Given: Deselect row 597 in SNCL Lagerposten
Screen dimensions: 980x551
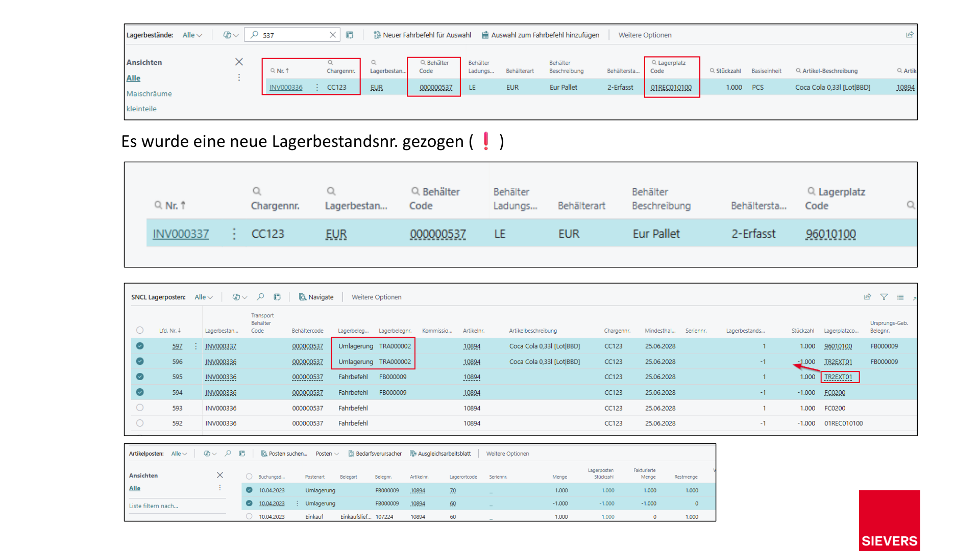Looking at the screenshot, I should pyautogui.click(x=140, y=346).
